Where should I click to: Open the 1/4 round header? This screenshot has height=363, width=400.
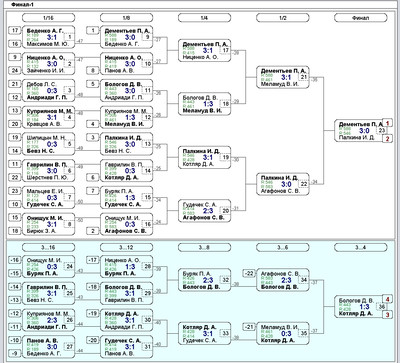click(204, 18)
